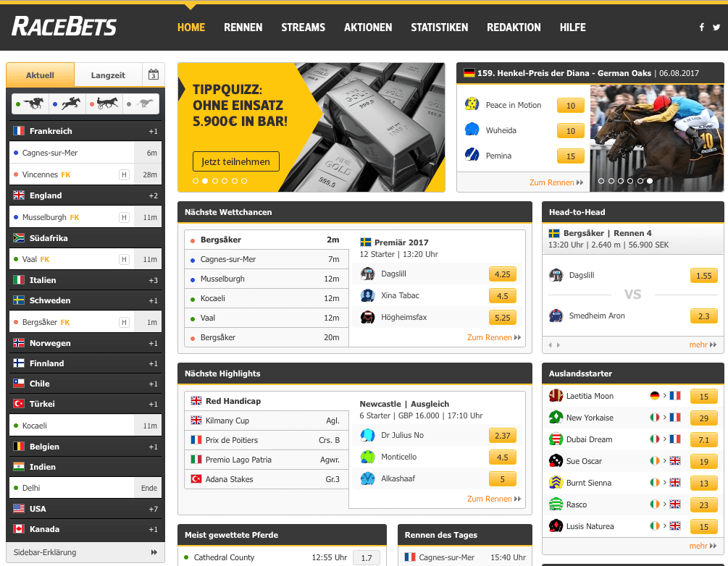Viewport: 728px width, 566px height.
Task: Toggle the harness racing filter
Action: coord(104,104)
